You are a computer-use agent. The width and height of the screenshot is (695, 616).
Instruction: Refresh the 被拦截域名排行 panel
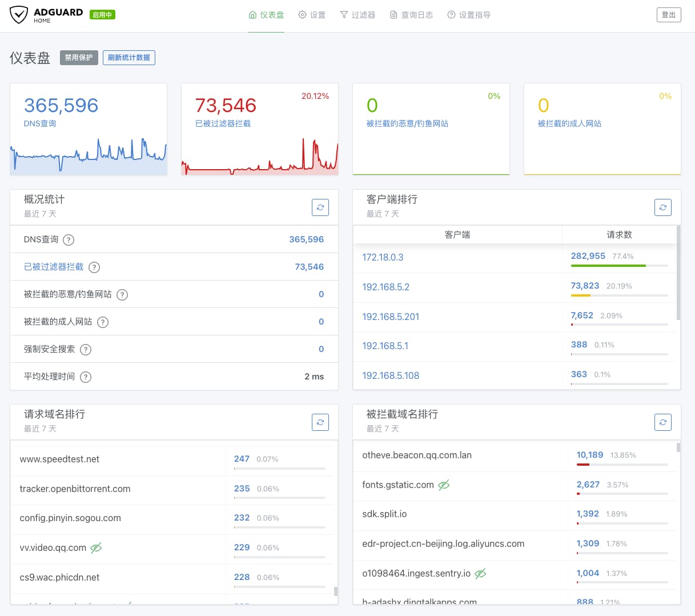(x=662, y=422)
